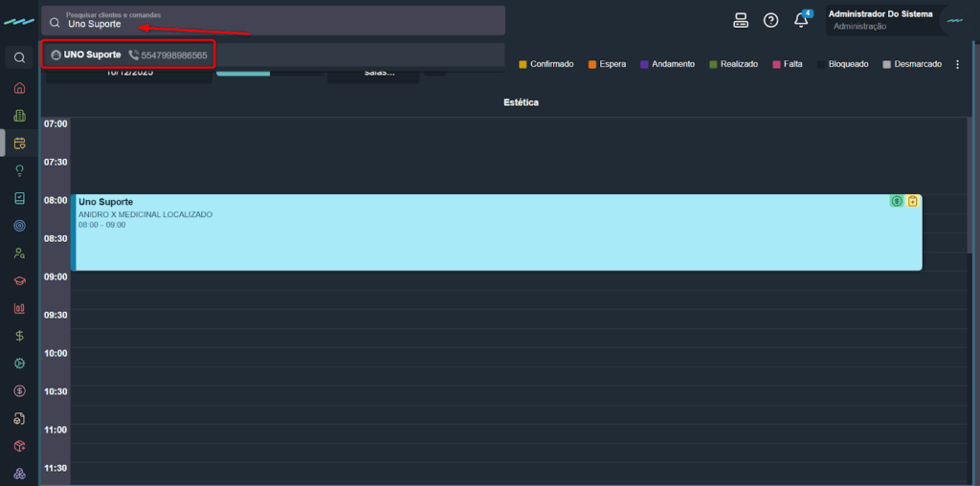Click the sidebar search magnifier icon

point(19,57)
